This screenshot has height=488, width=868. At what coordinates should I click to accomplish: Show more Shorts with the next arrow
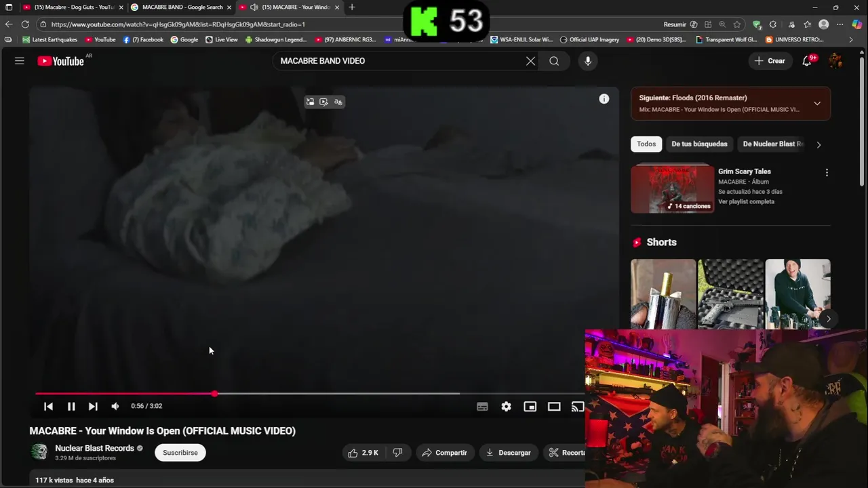pyautogui.click(x=828, y=319)
